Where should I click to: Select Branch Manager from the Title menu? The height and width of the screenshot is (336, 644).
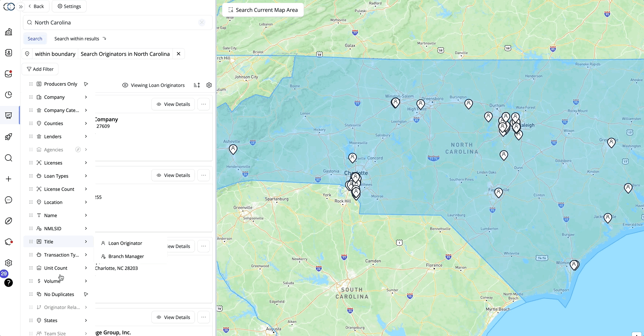(126, 256)
